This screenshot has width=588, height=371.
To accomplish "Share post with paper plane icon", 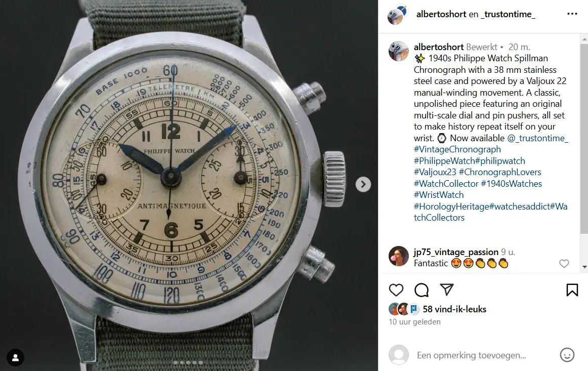I will click(x=447, y=289).
